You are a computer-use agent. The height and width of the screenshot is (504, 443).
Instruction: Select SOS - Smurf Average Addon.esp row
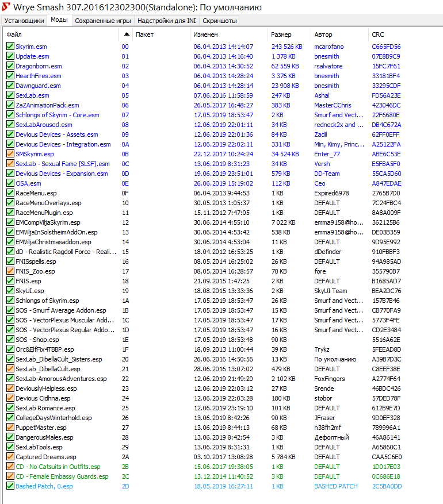[221, 310]
